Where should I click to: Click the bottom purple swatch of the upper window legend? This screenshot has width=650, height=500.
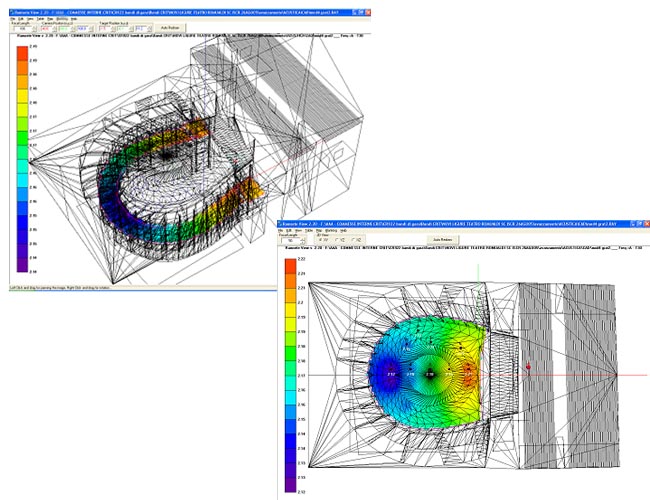tap(22, 265)
